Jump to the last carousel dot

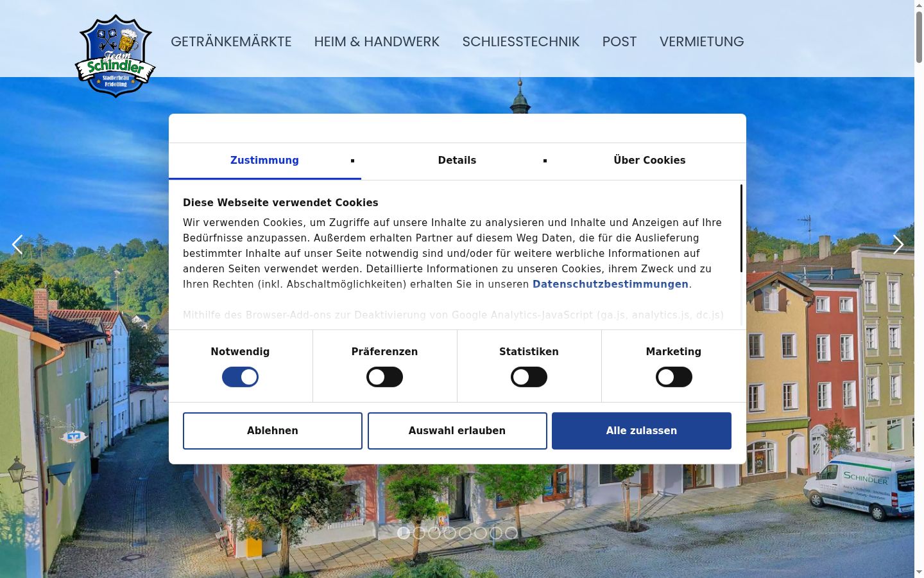point(511,532)
